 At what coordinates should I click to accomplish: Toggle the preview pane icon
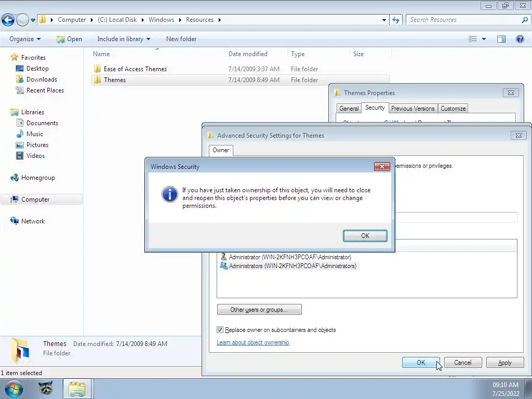[x=501, y=39]
